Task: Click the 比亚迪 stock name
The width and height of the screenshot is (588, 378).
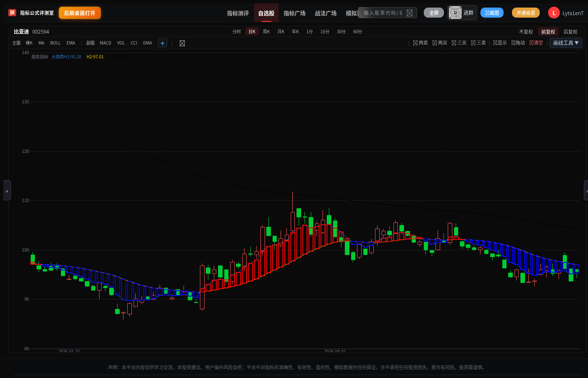Action: [21, 31]
